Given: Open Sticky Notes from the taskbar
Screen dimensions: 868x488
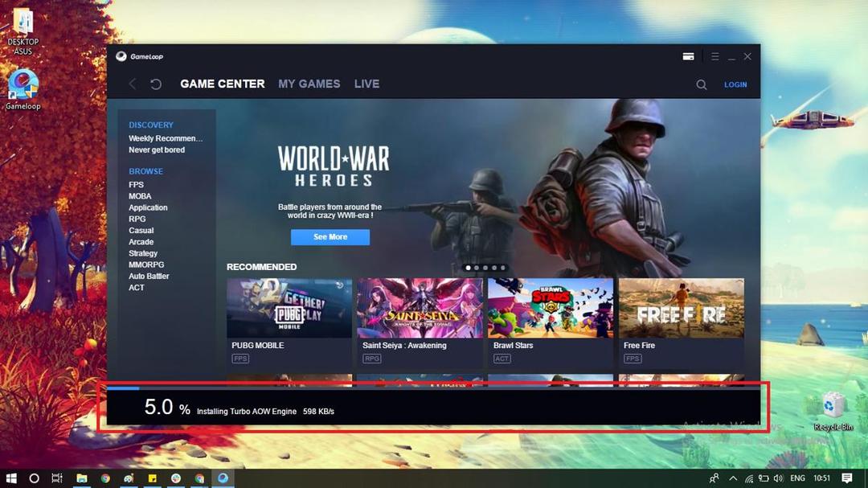Looking at the screenshot, I should [152, 478].
